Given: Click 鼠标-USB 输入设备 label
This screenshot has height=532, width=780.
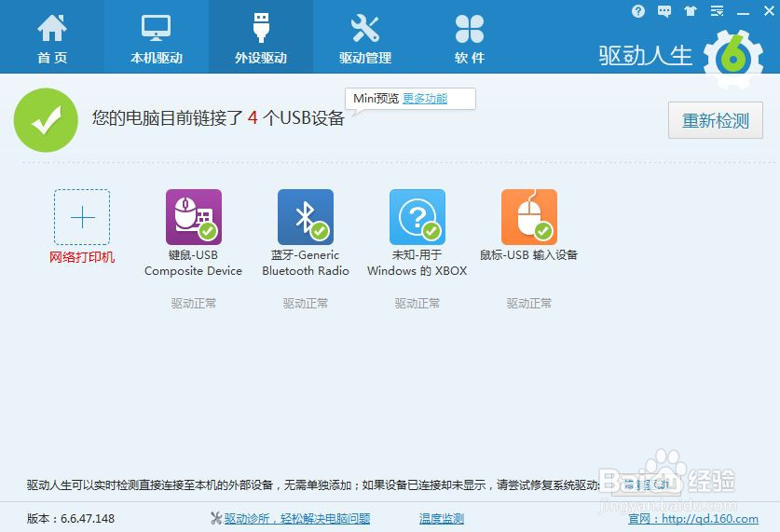Looking at the screenshot, I should [x=528, y=255].
